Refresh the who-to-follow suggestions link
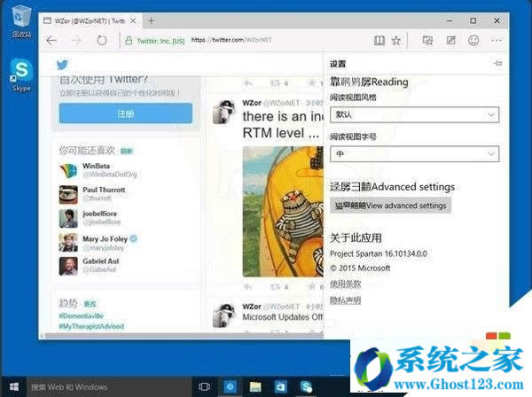532x397 pixels. pyautogui.click(x=127, y=152)
